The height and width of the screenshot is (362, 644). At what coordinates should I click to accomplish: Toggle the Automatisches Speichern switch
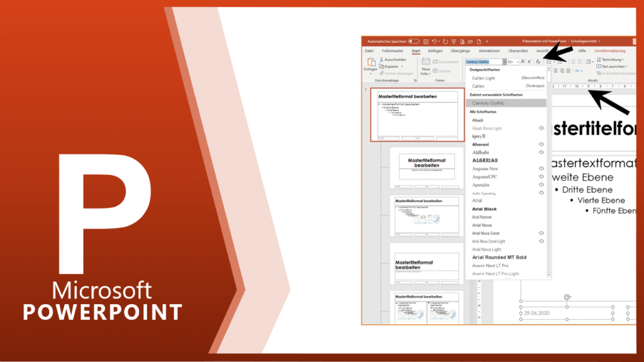(414, 41)
